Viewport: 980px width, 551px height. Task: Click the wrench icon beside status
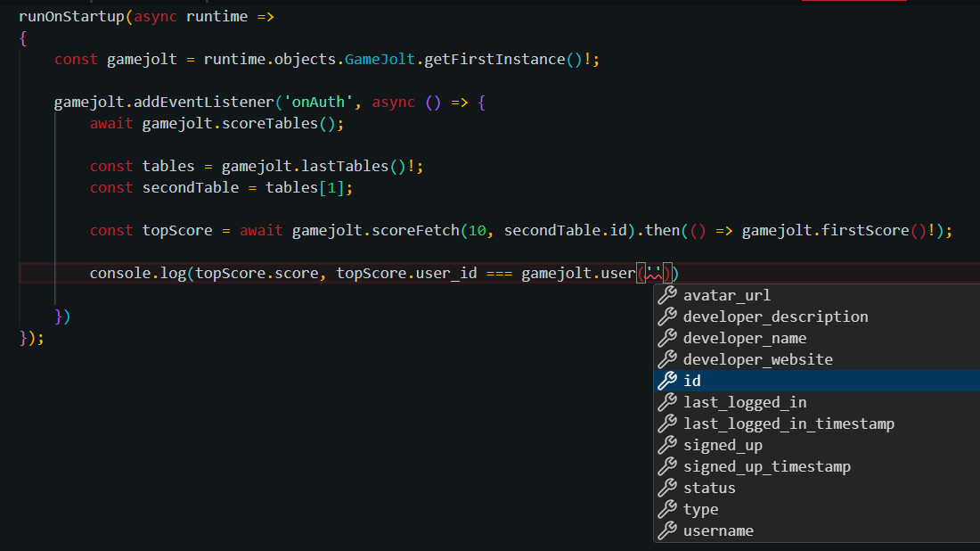click(667, 487)
